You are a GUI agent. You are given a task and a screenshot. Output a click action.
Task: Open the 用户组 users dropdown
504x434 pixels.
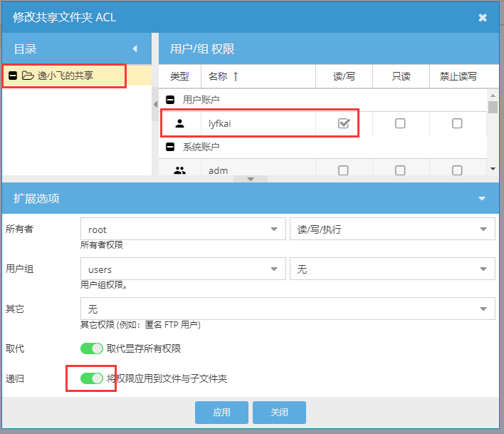182,269
